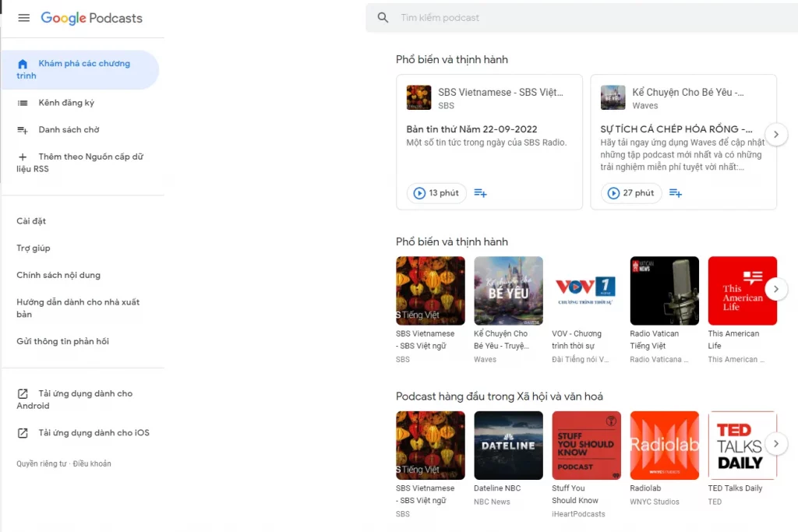Open Trợ giúp
Viewport: 798px width, 532px height.
(33, 248)
